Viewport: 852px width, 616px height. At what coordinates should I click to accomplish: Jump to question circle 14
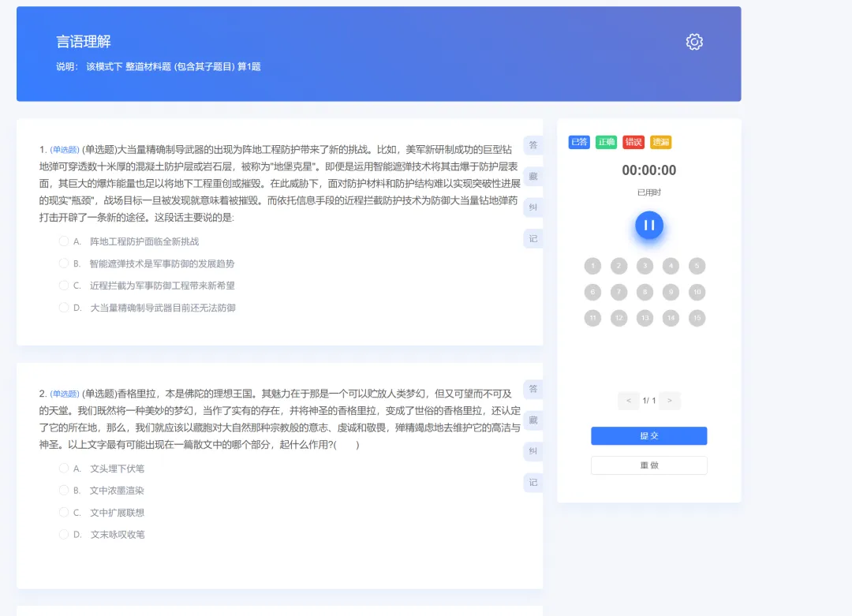pos(671,318)
